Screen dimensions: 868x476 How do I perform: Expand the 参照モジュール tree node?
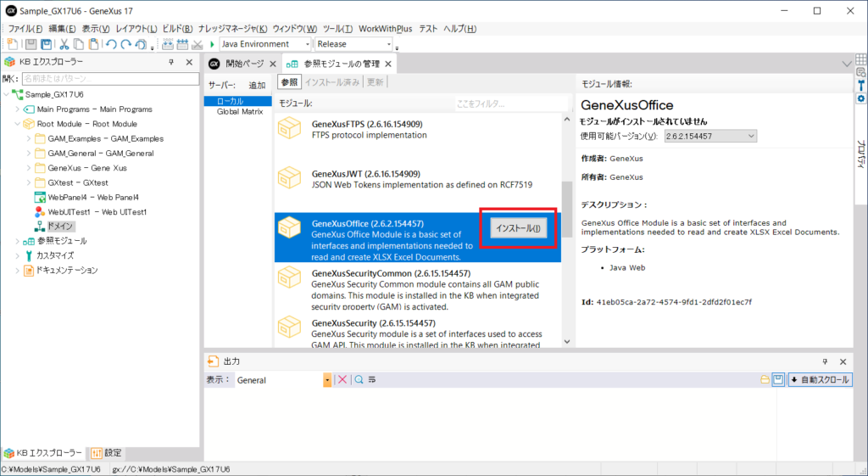(x=17, y=241)
